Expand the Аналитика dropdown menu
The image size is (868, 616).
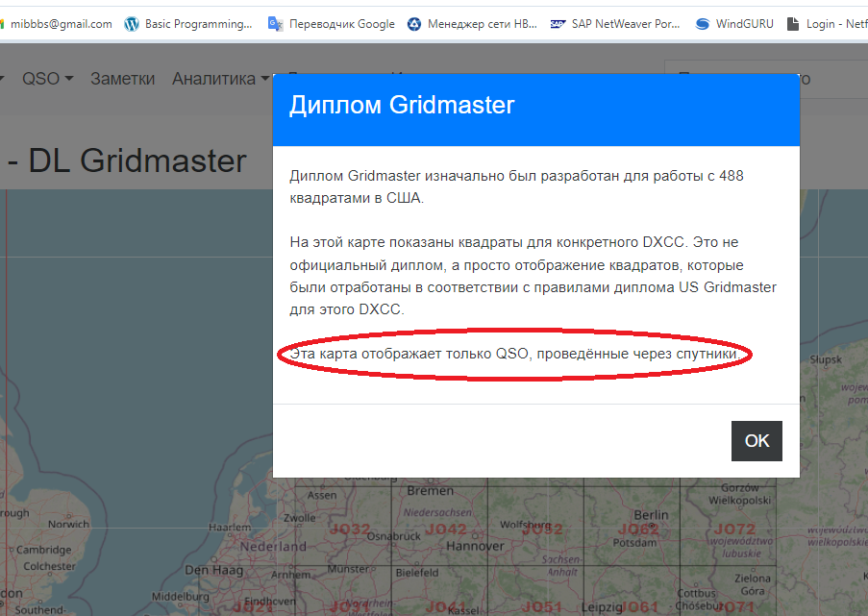coord(220,79)
